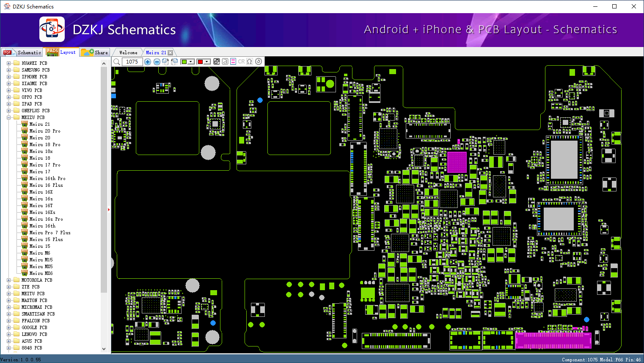Select Meizu 18x in the tree
The width and height of the screenshot is (644, 363).
pos(41,151)
